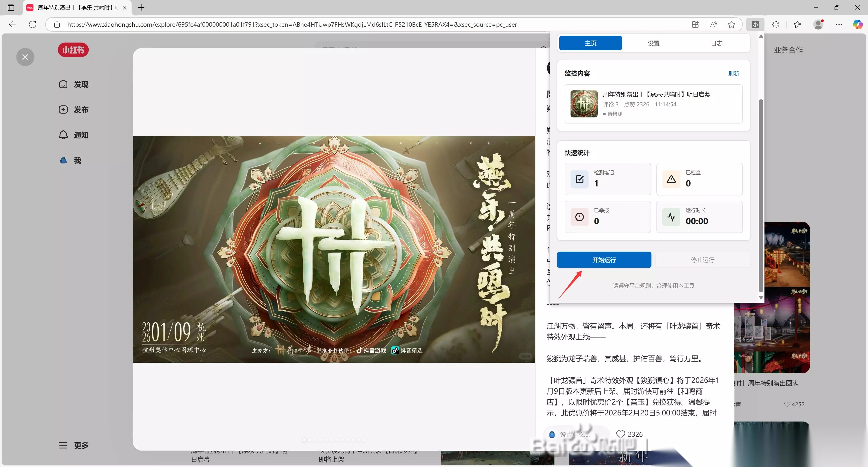Switch to the 设置 tab in the extension popup
Viewport: 868px width, 467px height.
(x=653, y=43)
